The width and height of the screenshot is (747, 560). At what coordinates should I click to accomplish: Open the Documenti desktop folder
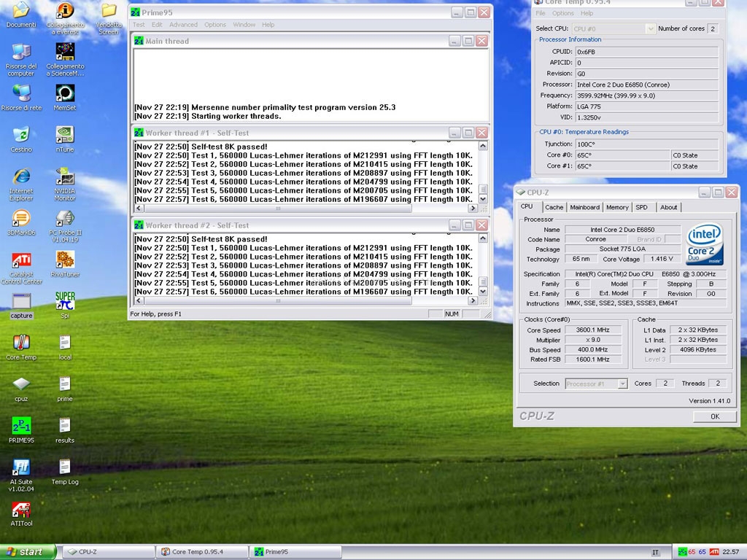21,15
